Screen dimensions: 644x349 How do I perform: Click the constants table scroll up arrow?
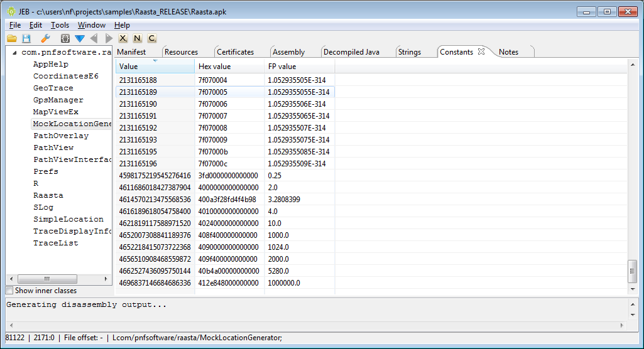tap(633, 65)
